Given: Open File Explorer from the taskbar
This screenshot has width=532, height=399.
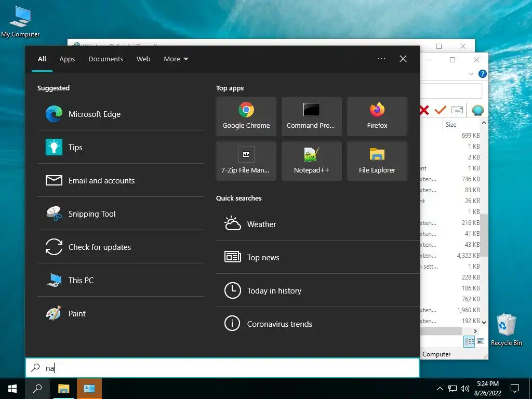Looking at the screenshot, I should pos(63,389).
